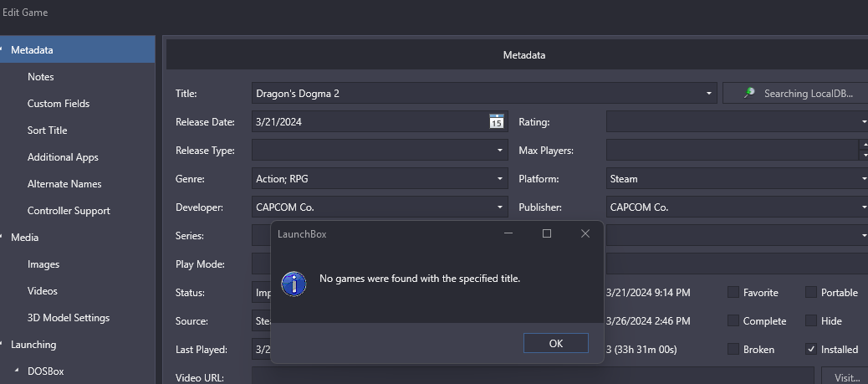This screenshot has height=384, width=868.
Task: Click the dialog message No games were found
Action: pos(420,278)
